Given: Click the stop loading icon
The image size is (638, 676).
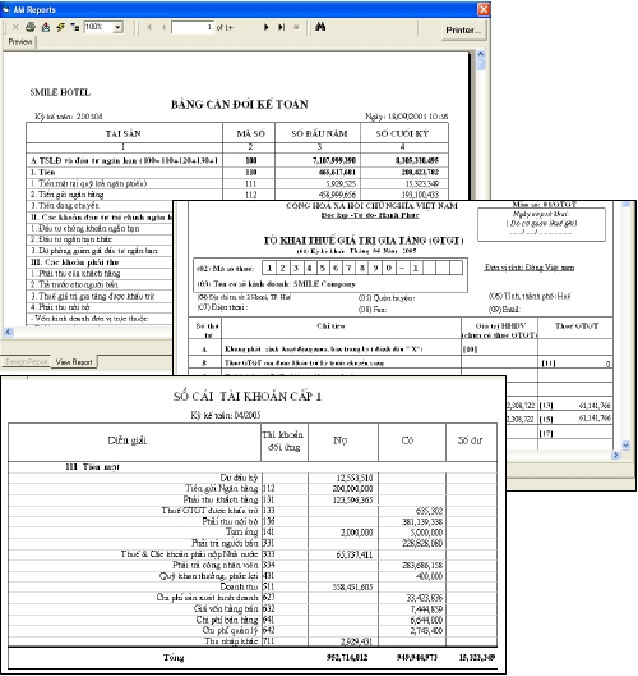Looking at the screenshot, I should tap(296, 27).
